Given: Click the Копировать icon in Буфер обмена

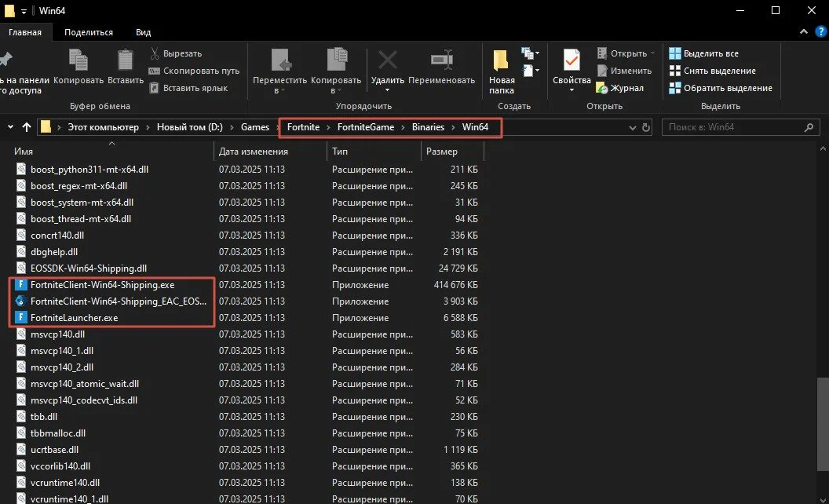Looking at the screenshot, I should coord(79,60).
